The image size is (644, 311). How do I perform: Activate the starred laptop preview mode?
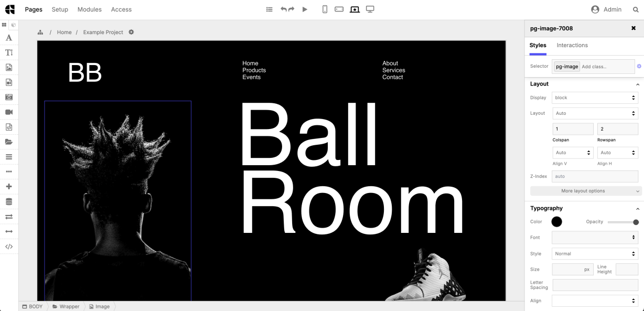click(355, 9)
